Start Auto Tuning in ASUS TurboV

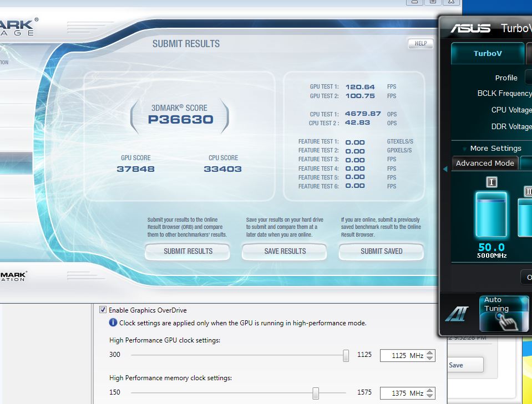point(504,313)
